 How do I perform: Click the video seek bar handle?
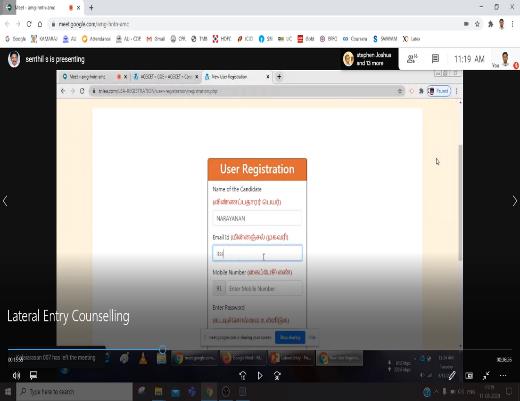162,349
